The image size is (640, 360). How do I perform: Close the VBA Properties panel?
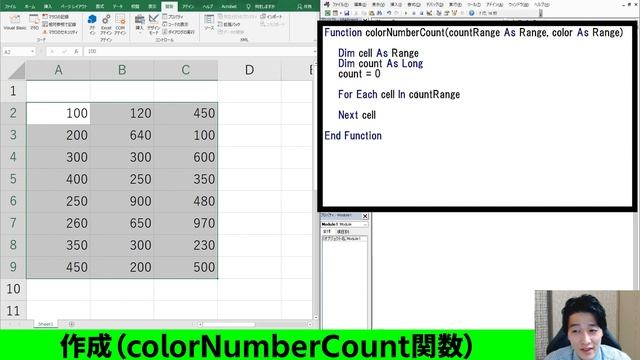(x=365, y=216)
